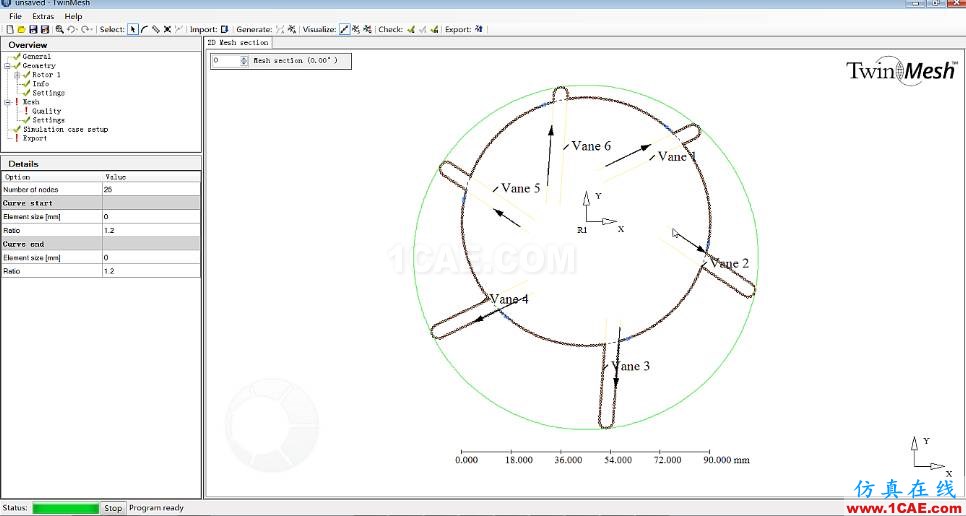
Task: Select Info under Geometry
Action: pos(41,84)
